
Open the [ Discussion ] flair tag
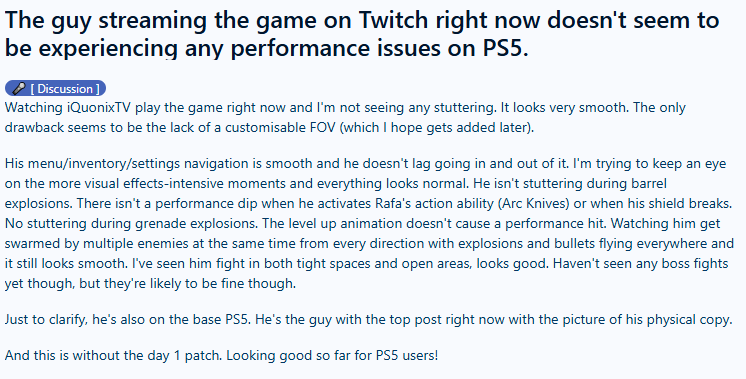tap(56, 88)
